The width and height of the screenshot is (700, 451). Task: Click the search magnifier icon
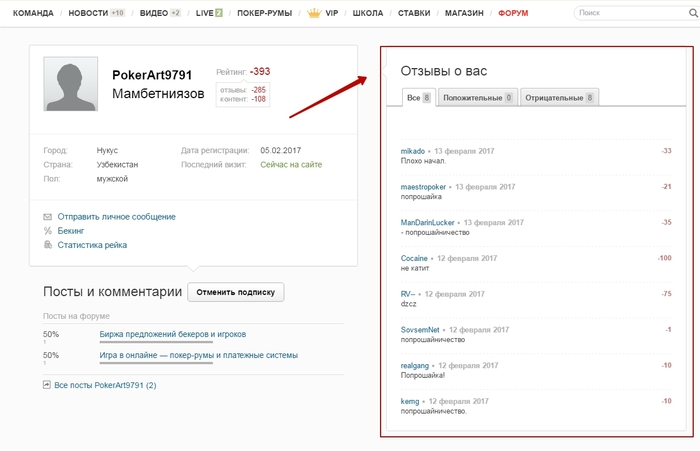[693, 13]
